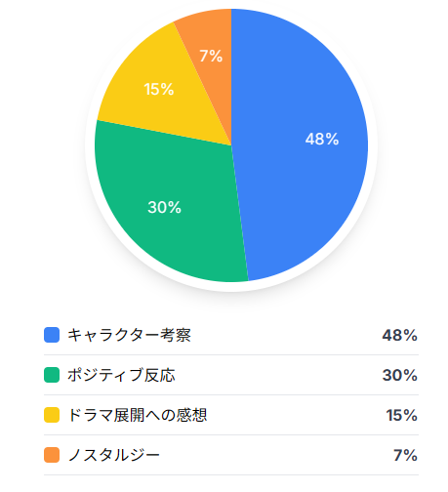Click the 15% value in legend
The width and height of the screenshot is (448, 492).
point(402,415)
